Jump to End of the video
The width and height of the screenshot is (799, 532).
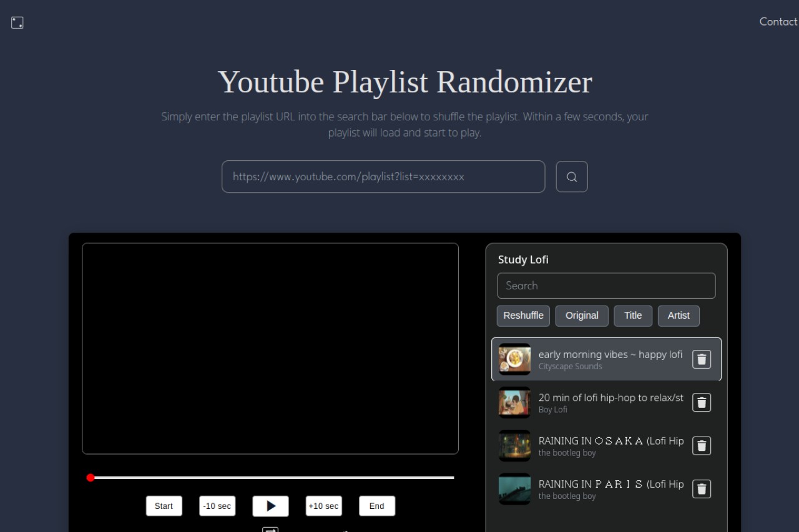click(x=377, y=506)
